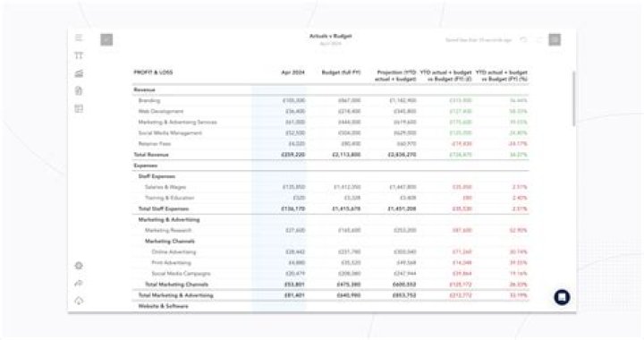This screenshot has height=340, width=644.
Task: Select the Online Advertising row
Action: coord(331,251)
